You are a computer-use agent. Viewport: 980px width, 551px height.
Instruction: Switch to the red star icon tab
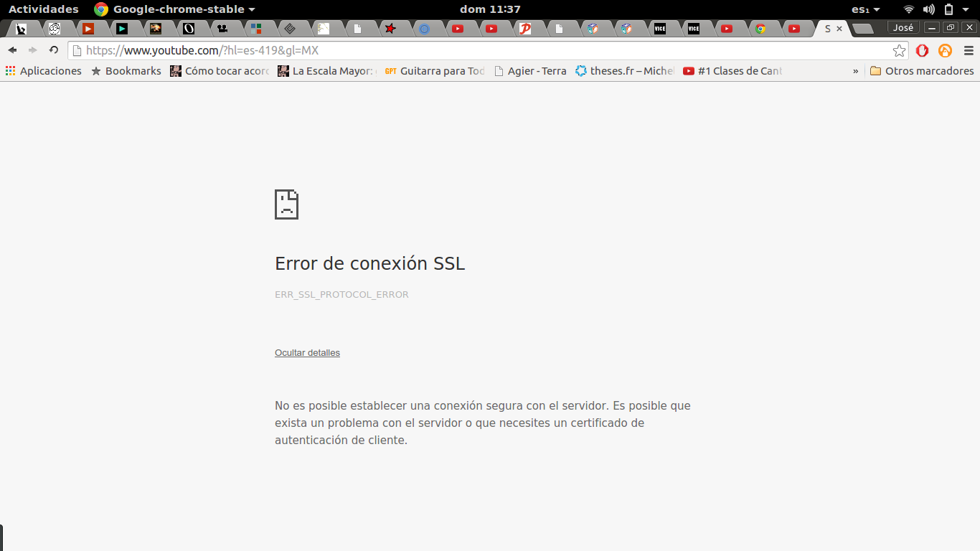[390, 29]
